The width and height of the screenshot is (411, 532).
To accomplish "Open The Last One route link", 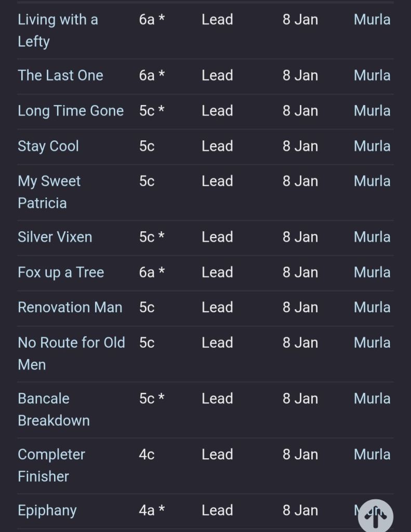I will tap(60, 75).
